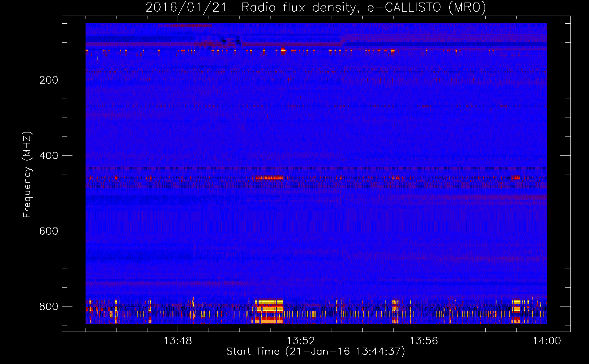This screenshot has height=364, width=589.
Task: Click the 13:48 time tick label
Action: tap(178, 341)
